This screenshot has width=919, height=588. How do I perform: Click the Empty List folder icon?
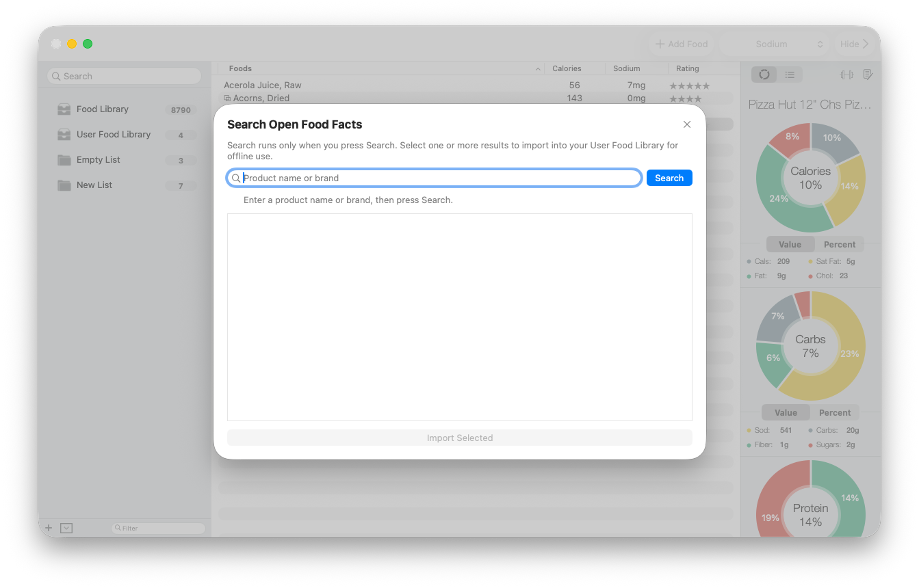click(64, 160)
